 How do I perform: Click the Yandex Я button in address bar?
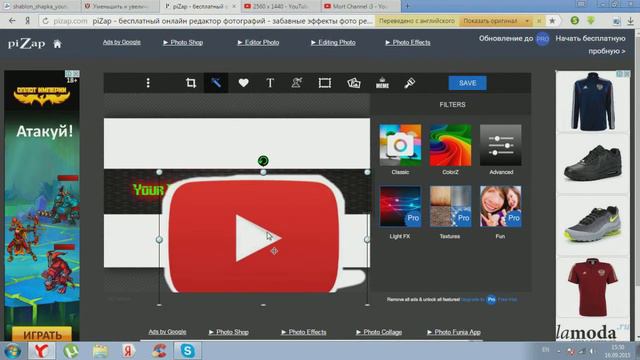[28, 21]
